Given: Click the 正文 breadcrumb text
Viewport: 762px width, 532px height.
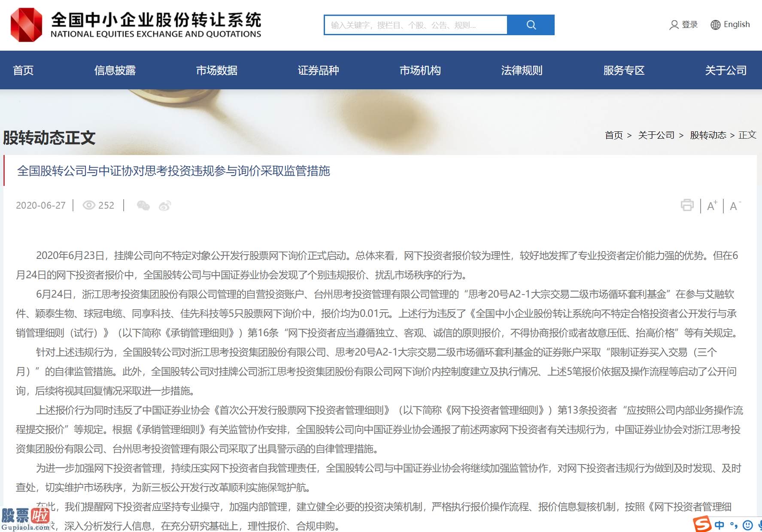Looking at the screenshot, I should coord(747,135).
